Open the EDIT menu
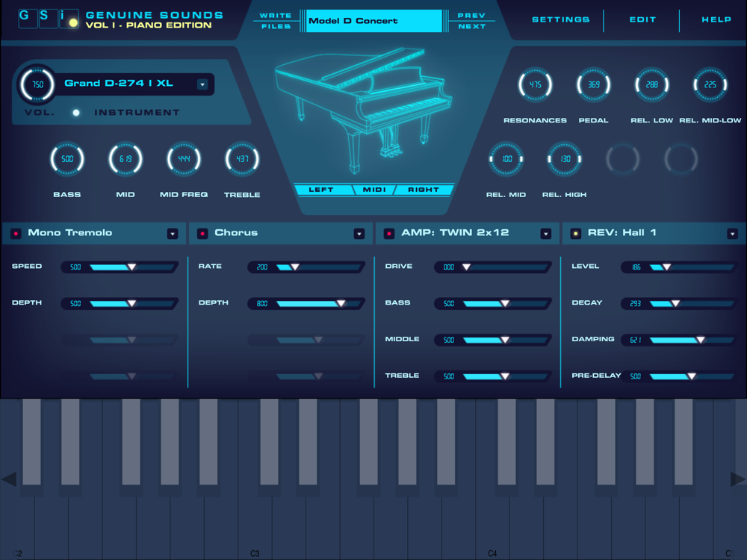The width and height of the screenshot is (747, 560). pyautogui.click(x=642, y=19)
